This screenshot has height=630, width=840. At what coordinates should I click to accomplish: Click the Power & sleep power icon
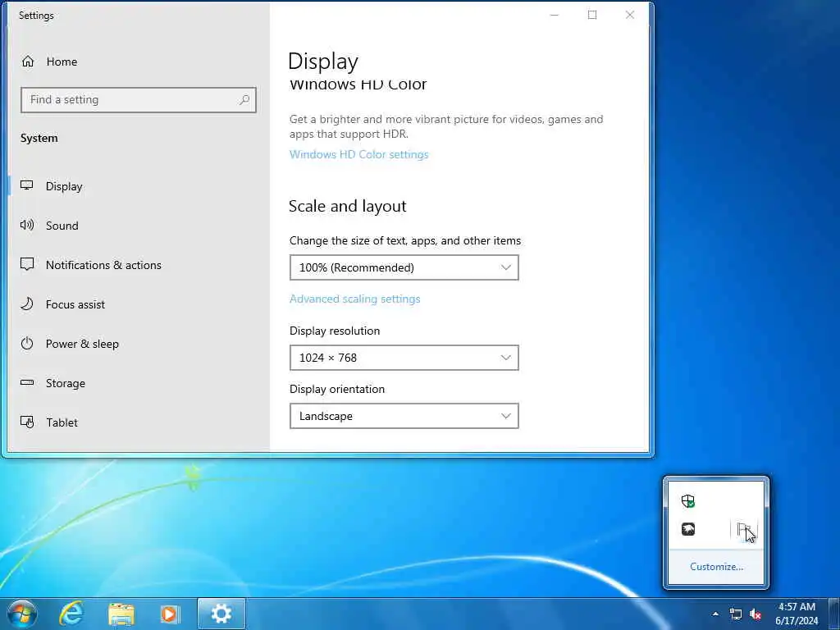pyautogui.click(x=27, y=344)
